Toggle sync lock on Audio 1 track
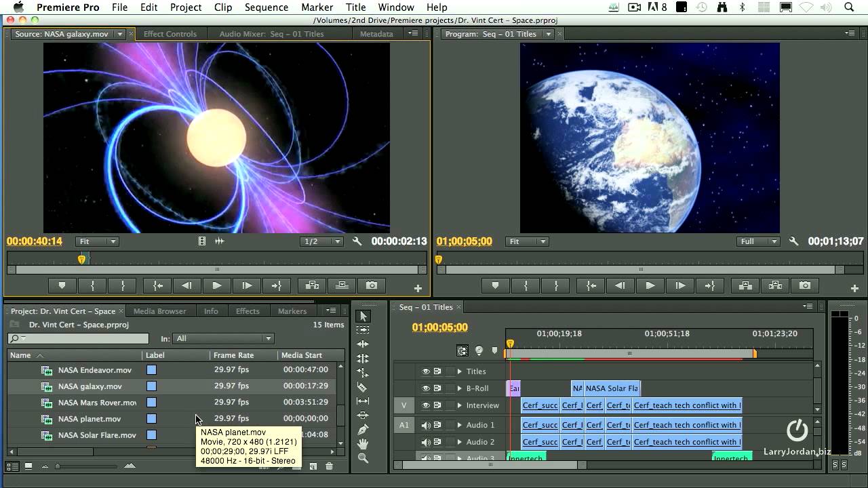 pyautogui.click(x=437, y=425)
